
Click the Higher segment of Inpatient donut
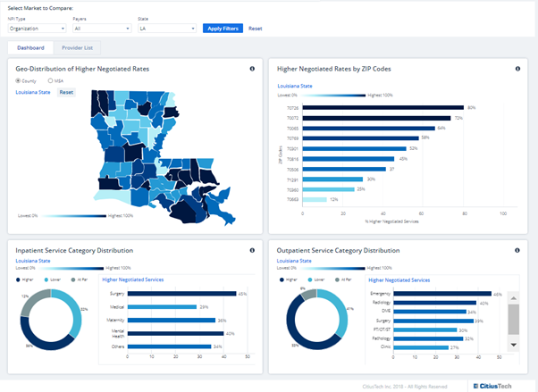[43, 345]
